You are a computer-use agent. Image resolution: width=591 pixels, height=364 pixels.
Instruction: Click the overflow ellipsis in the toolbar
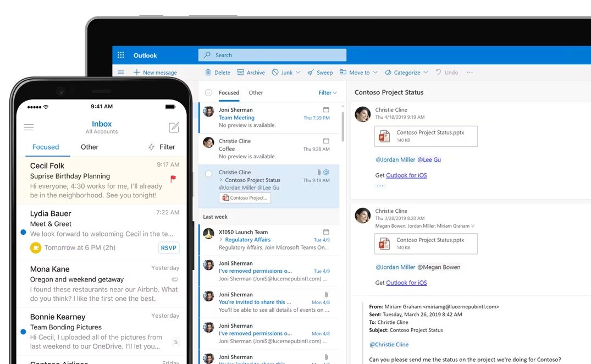pos(470,72)
